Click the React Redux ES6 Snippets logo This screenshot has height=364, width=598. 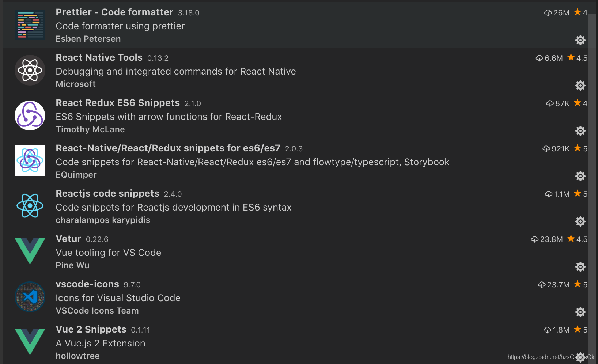(x=30, y=115)
